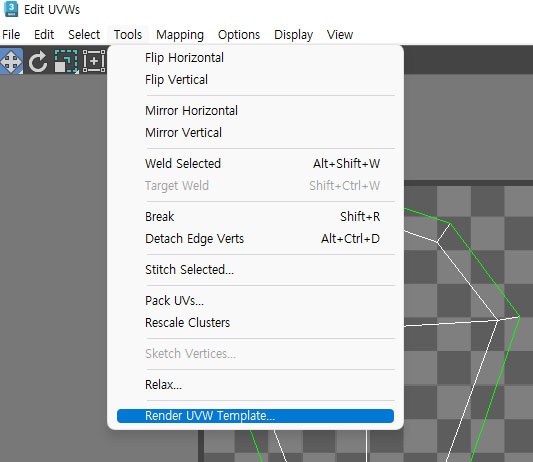Open the Options menu

click(239, 35)
